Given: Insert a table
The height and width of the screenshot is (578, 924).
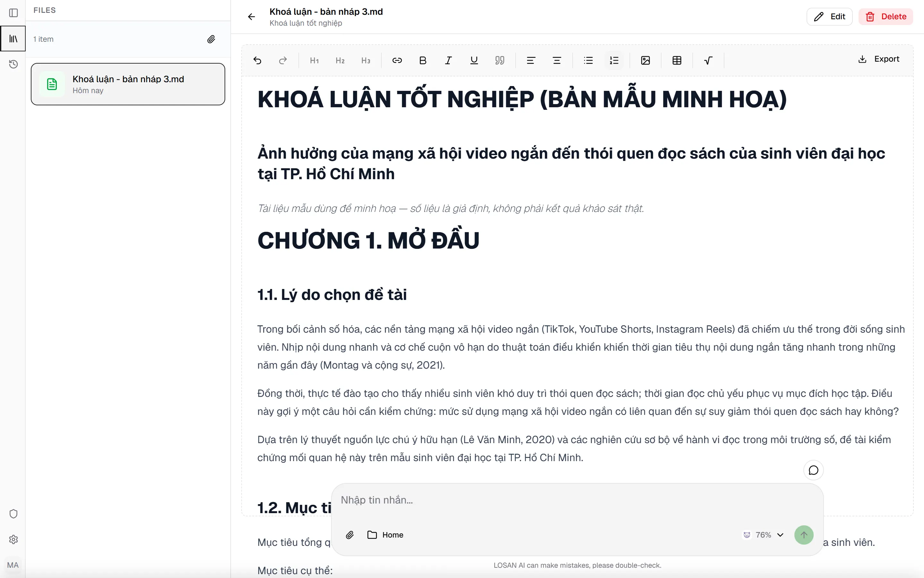Looking at the screenshot, I should pos(677,60).
